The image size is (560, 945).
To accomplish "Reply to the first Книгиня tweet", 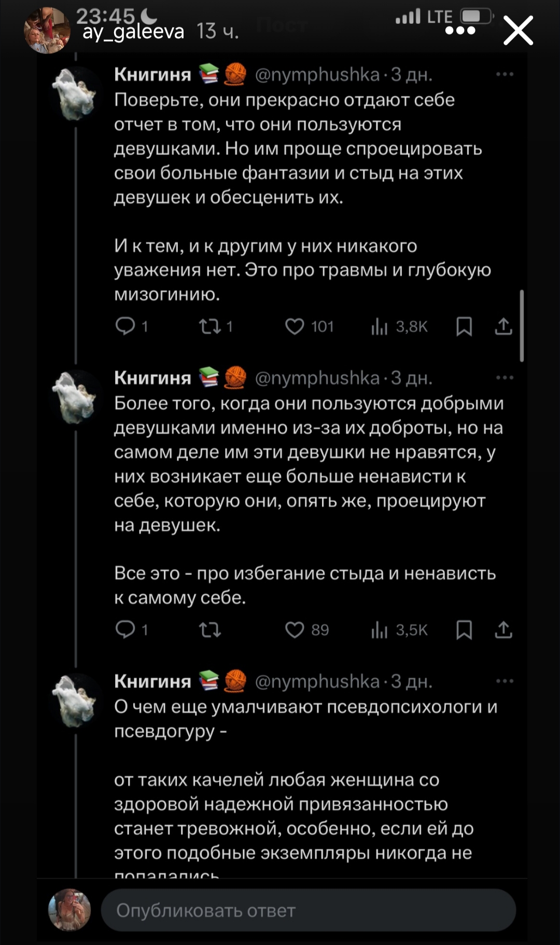I will [x=125, y=326].
